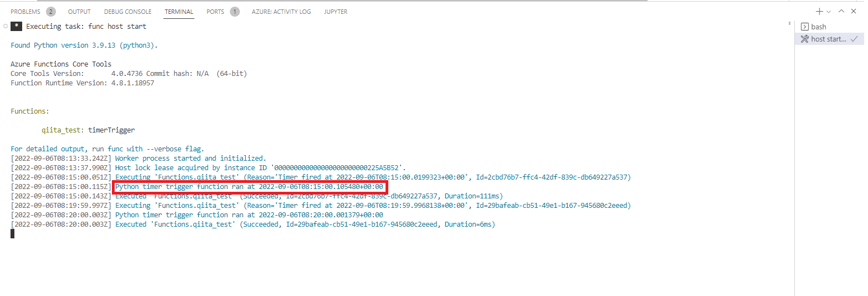Screen dimensions: 868x296
Task: Click the 'For detailed output, run func with --verbose flag.' line
Action: point(107,149)
